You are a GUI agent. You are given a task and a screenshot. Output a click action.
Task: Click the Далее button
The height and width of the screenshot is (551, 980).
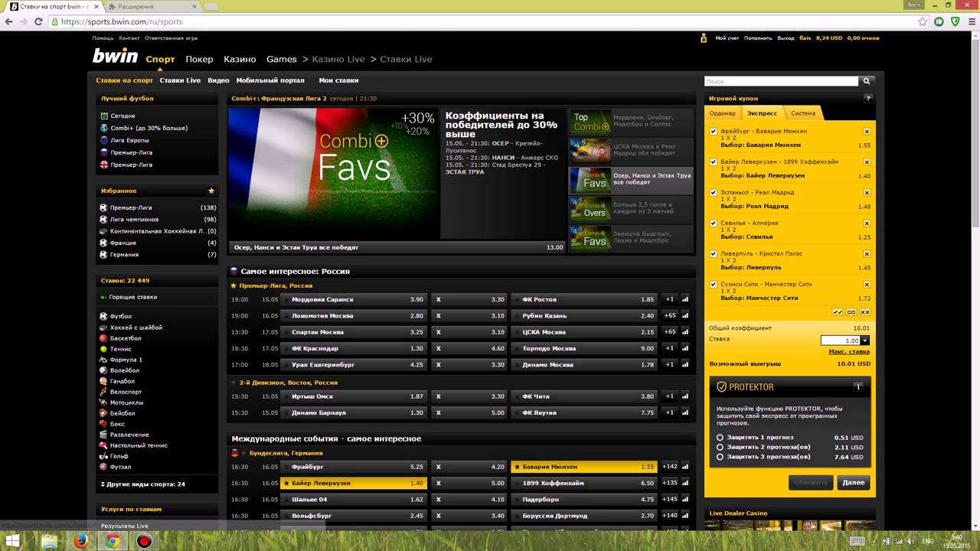coord(853,483)
